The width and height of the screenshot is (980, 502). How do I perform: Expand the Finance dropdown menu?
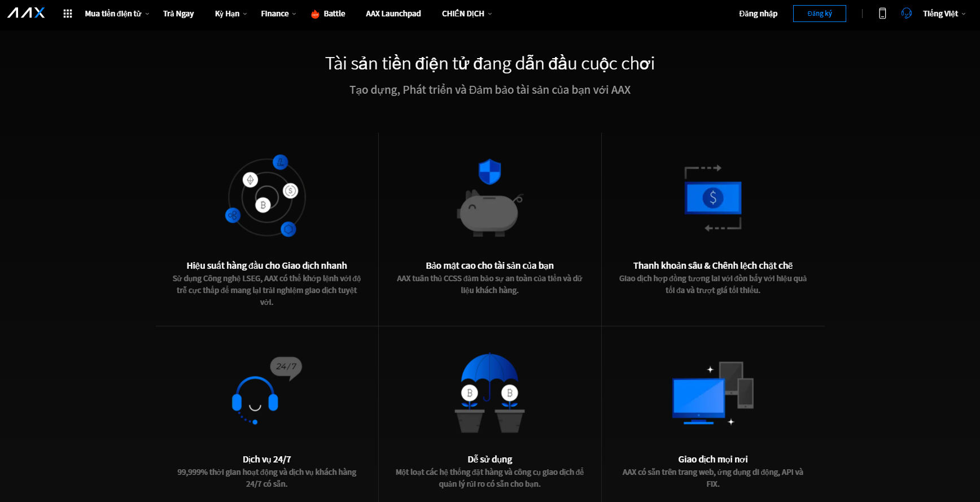click(x=278, y=14)
